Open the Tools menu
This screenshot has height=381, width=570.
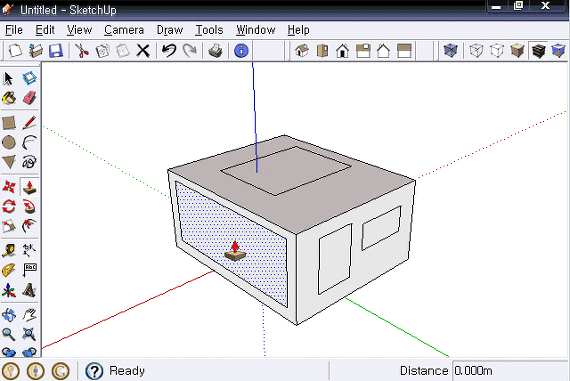209,30
